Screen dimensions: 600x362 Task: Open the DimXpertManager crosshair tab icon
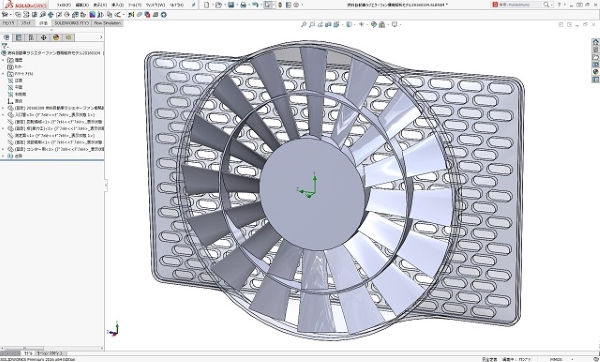tap(43, 37)
